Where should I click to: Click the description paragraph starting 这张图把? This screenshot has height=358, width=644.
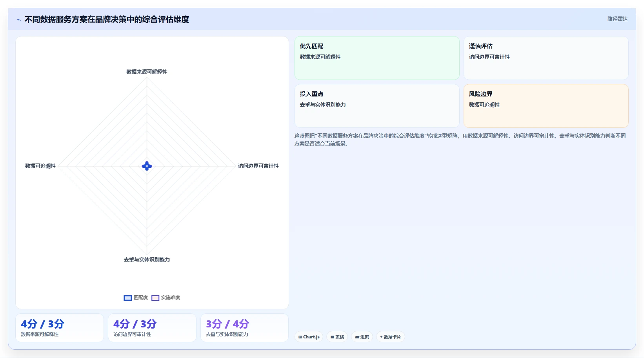coord(460,140)
